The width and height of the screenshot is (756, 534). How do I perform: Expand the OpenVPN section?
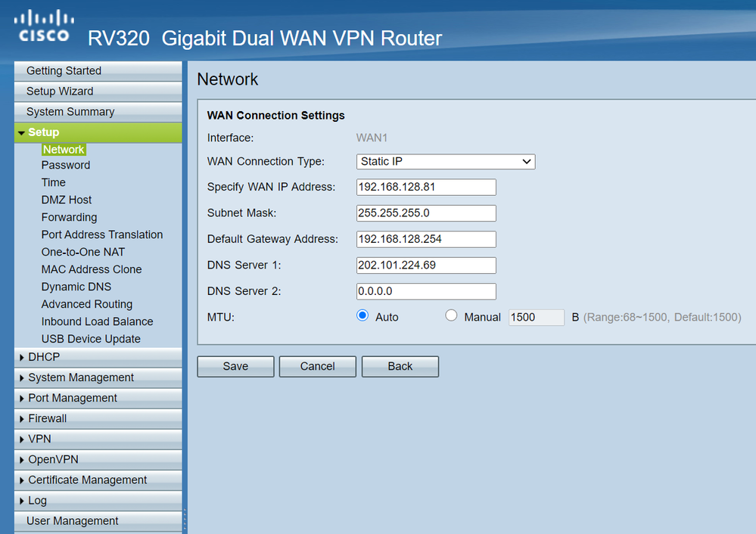click(98, 460)
